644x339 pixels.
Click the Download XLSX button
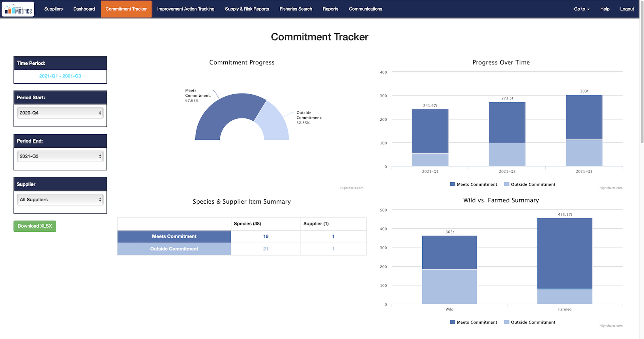[x=35, y=226]
